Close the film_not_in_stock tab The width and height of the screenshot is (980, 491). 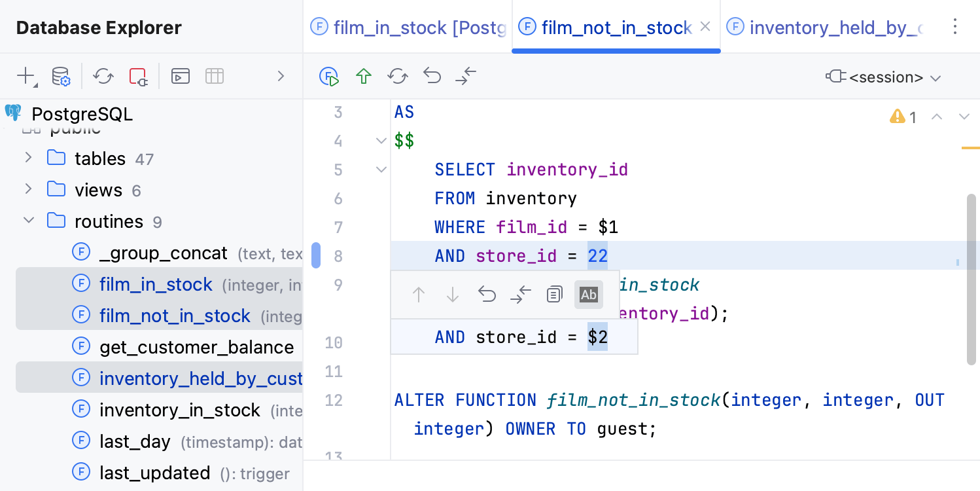(705, 27)
